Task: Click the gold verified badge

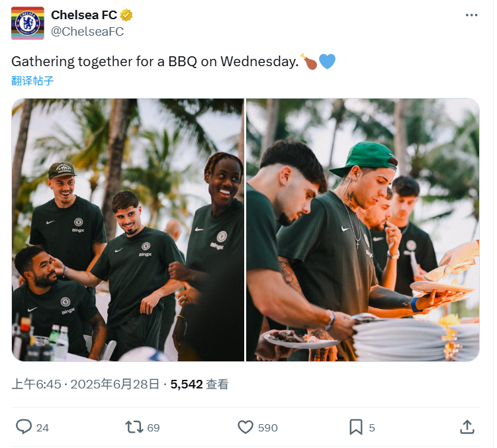Action: [x=127, y=15]
